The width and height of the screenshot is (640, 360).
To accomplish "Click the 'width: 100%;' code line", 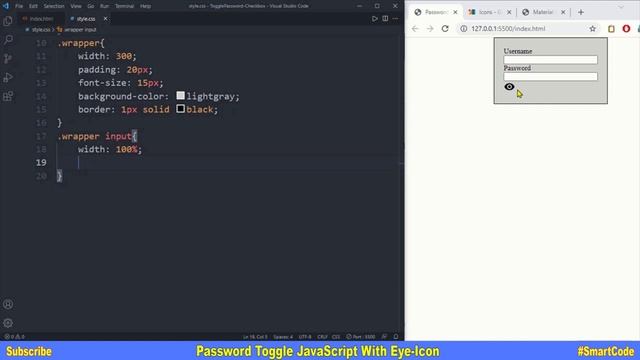I will pos(110,149).
